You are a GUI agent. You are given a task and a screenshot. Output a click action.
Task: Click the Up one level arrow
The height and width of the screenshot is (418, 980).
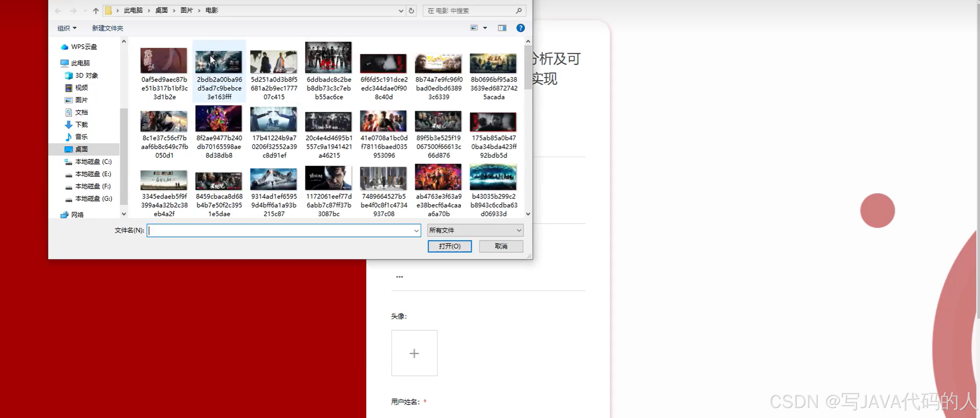[96, 11]
